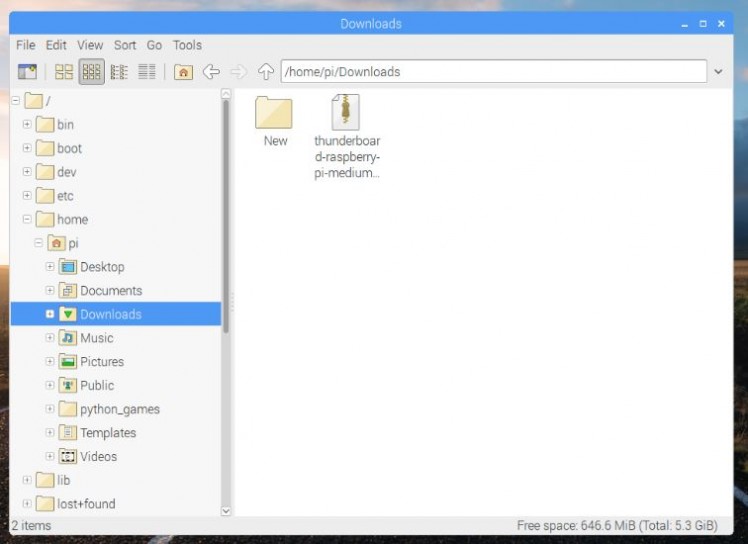Image resolution: width=748 pixels, height=544 pixels.
Task: Open the Tools menu
Action: (187, 45)
